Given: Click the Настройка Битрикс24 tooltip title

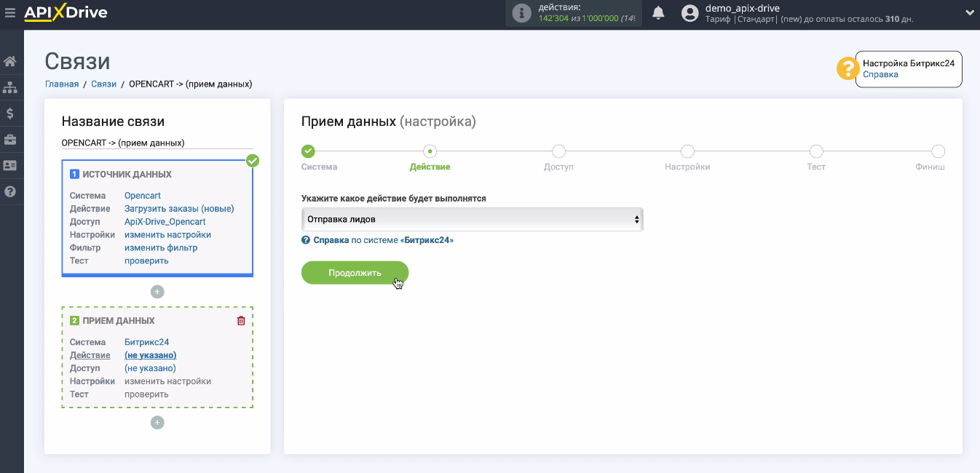Looking at the screenshot, I should click(x=909, y=63).
